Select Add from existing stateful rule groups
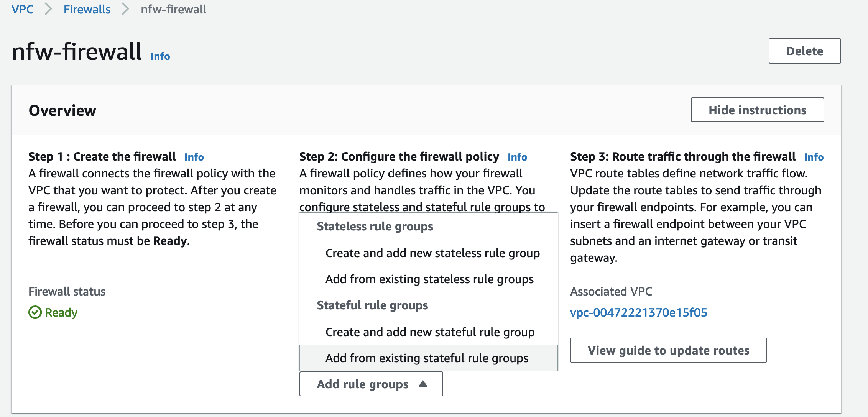This screenshot has height=417, width=868. pyautogui.click(x=427, y=358)
